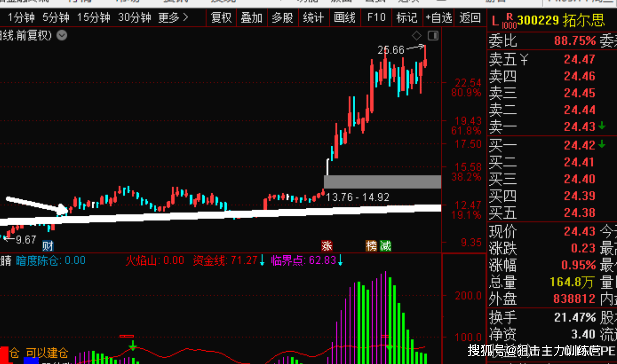Click the 卖一 price 24.43

pos(579,127)
